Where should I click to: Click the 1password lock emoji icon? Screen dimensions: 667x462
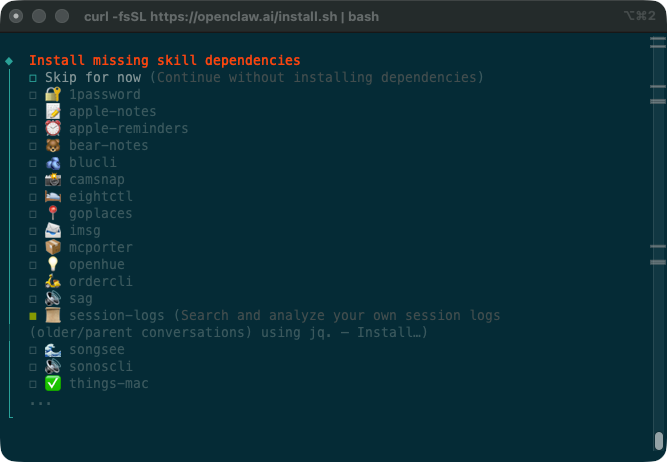[x=53, y=94]
